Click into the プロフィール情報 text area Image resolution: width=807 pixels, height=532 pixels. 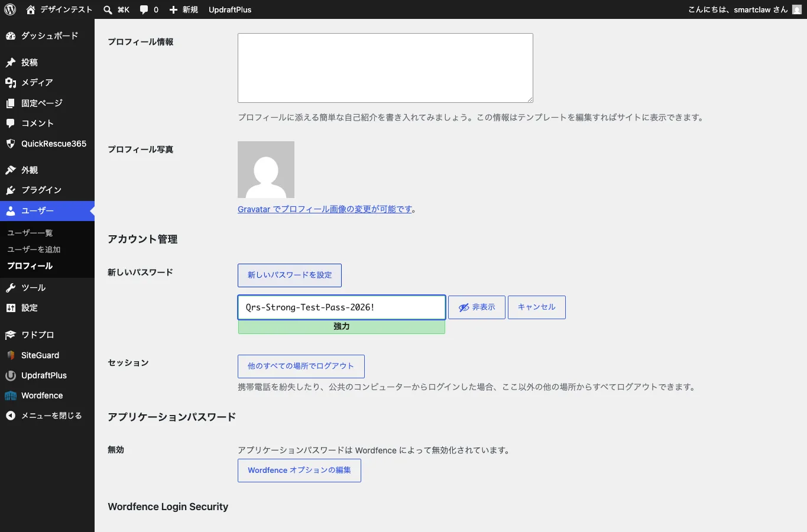(x=385, y=68)
